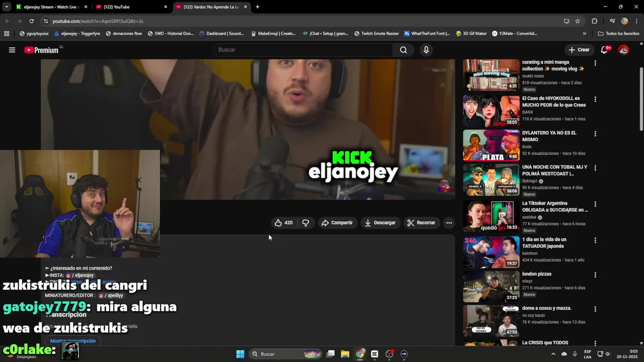
Task: Open the '/ eljanojey' Instagram link
Action: [x=80, y=276]
